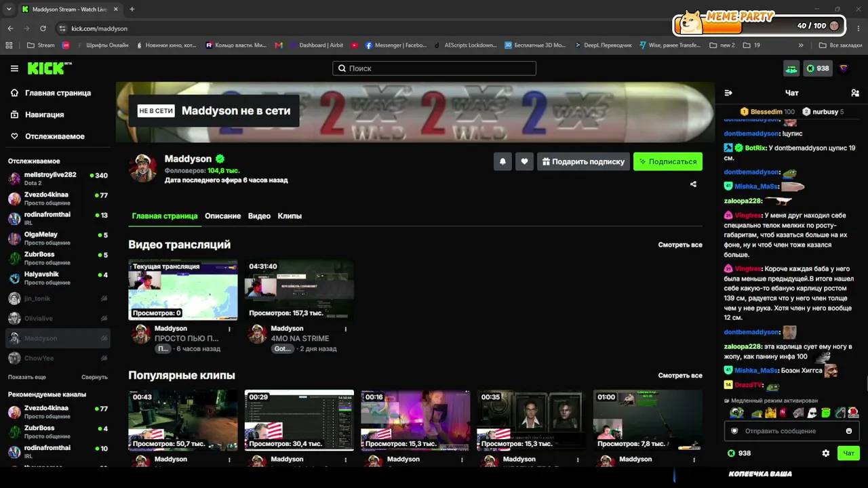Insert the crown emote from quick emotes
Viewport: 868px width, 488px height.
pyautogui.click(x=771, y=412)
